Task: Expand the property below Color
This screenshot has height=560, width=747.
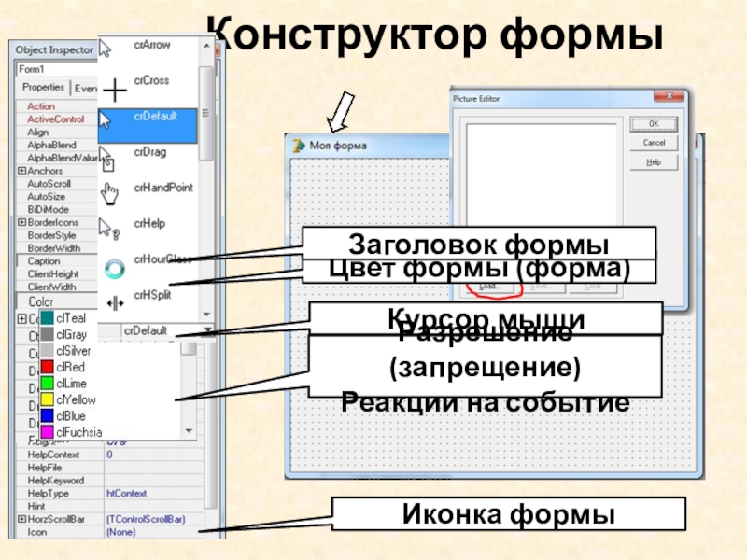Action: click(x=21, y=318)
